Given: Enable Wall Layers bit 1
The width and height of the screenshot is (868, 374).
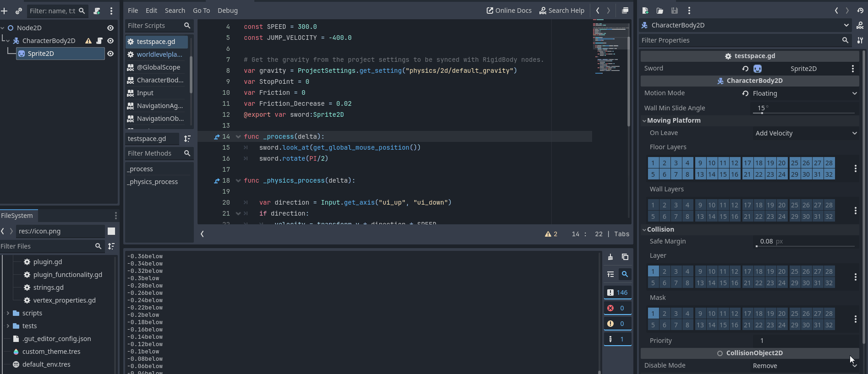Looking at the screenshot, I should [x=653, y=205].
